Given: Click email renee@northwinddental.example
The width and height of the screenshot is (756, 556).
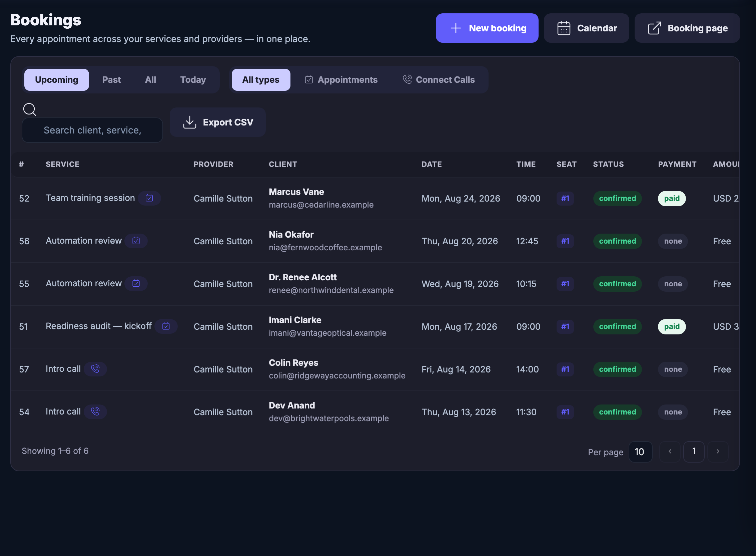Looking at the screenshot, I should pyautogui.click(x=331, y=290).
